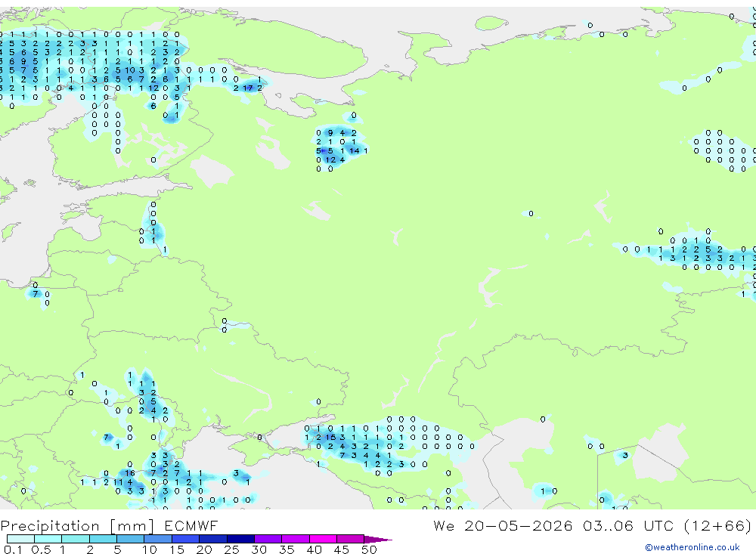
Task: Click the 20–25 mm legend color swatch
Action: [213, 539]
